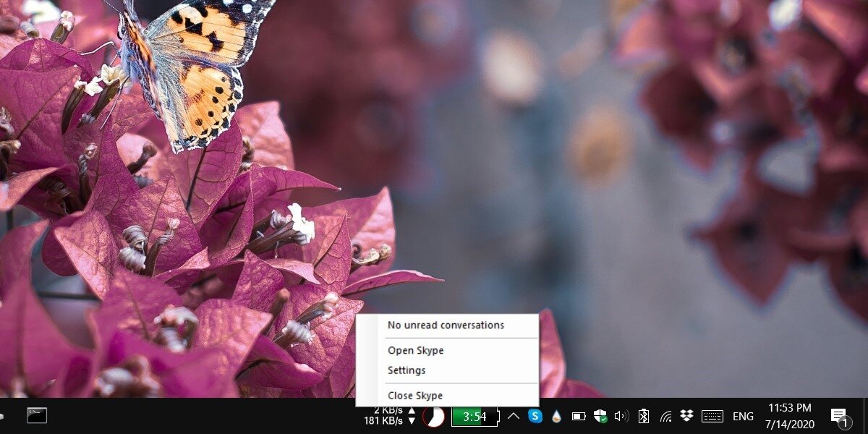Show the touch keyboard icon
Screen dimensions: 868x434
click(x=712, y=416)
